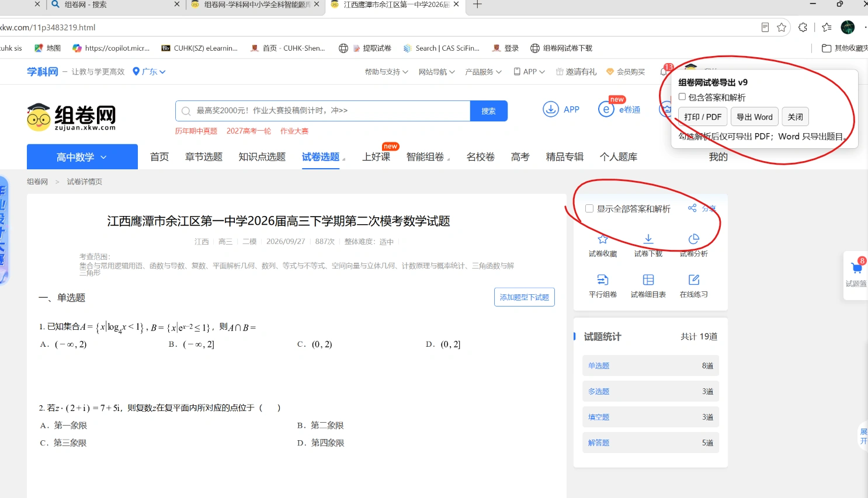Click the 导出 Word button
The image size is (868, 498).
[x=755, y=117]
